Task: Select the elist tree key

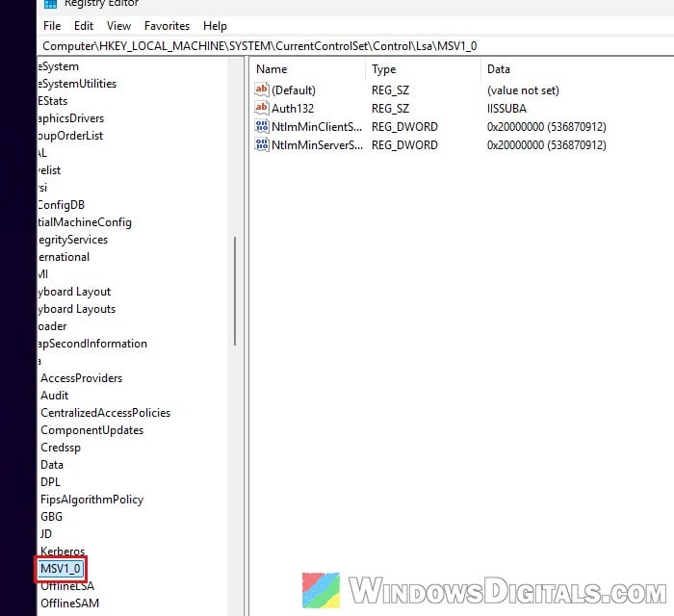Action: click(49, 170)
